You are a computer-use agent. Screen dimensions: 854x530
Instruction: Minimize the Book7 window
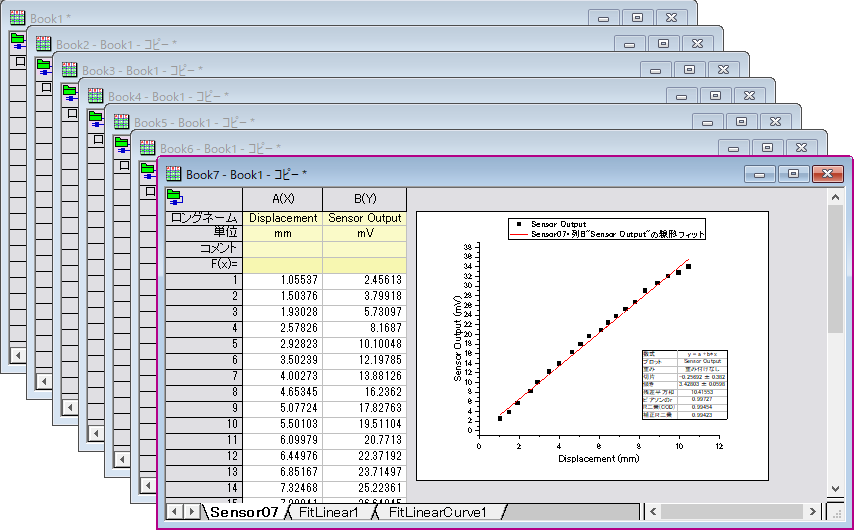point(759,174)
